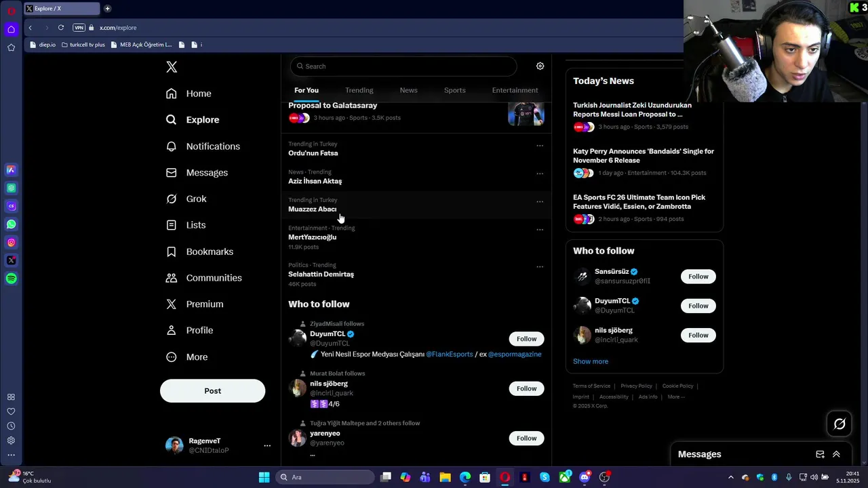868x488 pixels.
Task: Open Opera sidebar settings gear
Action: pos(11,441)
